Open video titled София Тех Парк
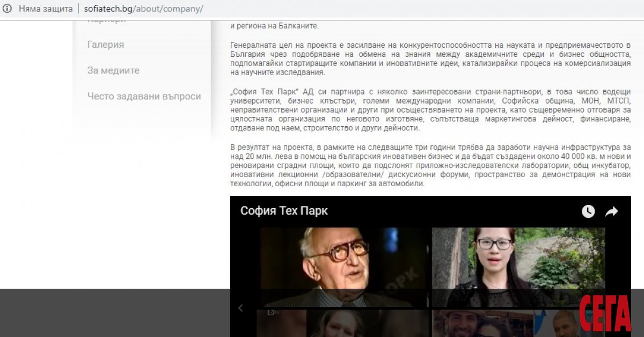Screen dimensions: 644x337 point(284,211)
